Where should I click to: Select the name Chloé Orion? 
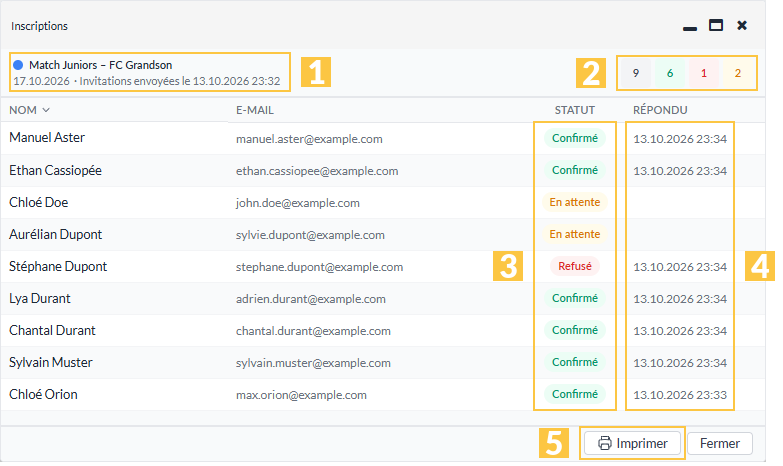(43, 394)
